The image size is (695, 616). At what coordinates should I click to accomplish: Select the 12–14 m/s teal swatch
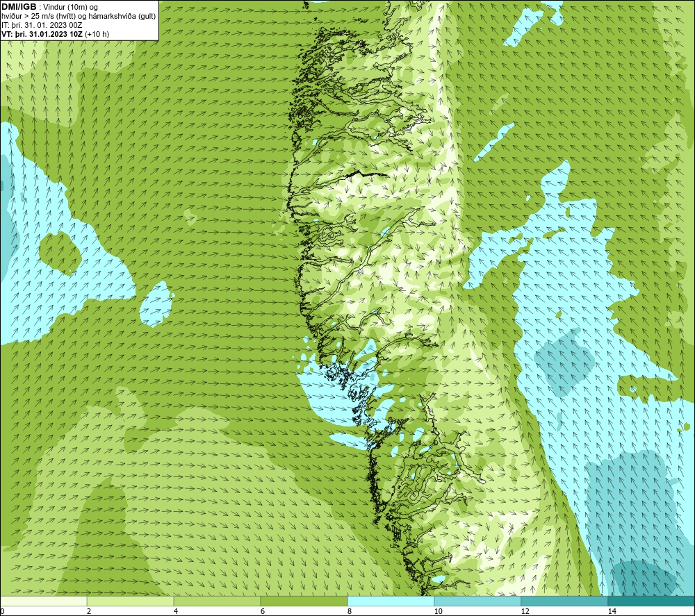[x=564, y=601]
